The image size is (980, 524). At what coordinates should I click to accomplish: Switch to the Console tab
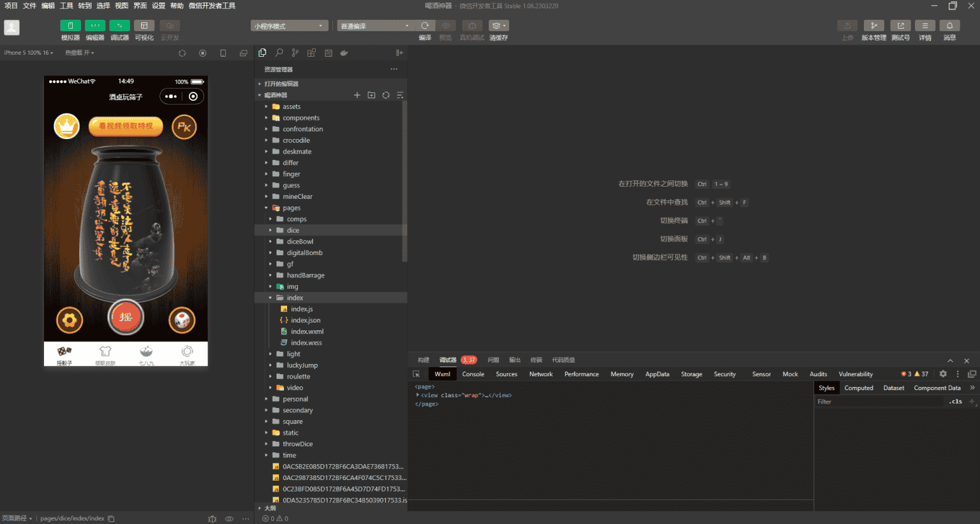tap(473, 374)
